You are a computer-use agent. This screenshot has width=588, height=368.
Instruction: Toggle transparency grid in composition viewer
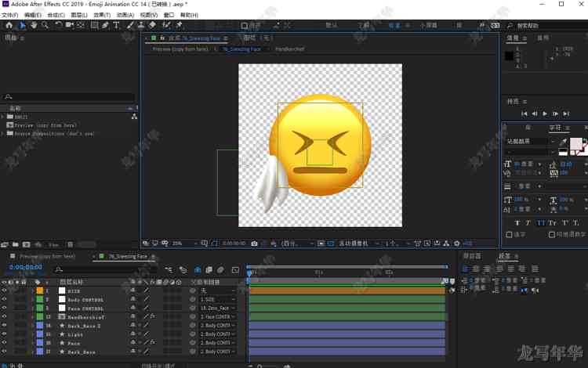(330, 244)
